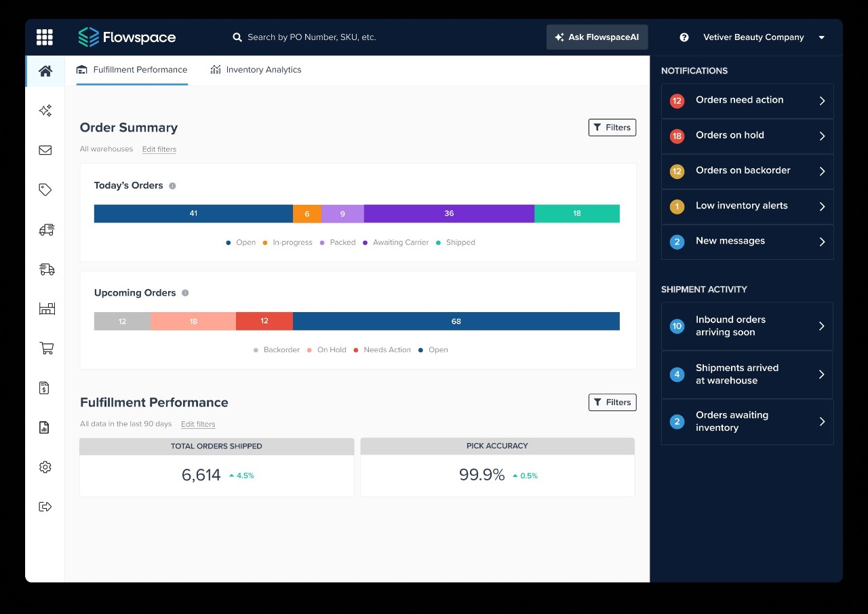The height and width of the screenshot is (614, 868).
Task: Select the sparkles AI icon in the sidebar
Action: pos(45,110)
